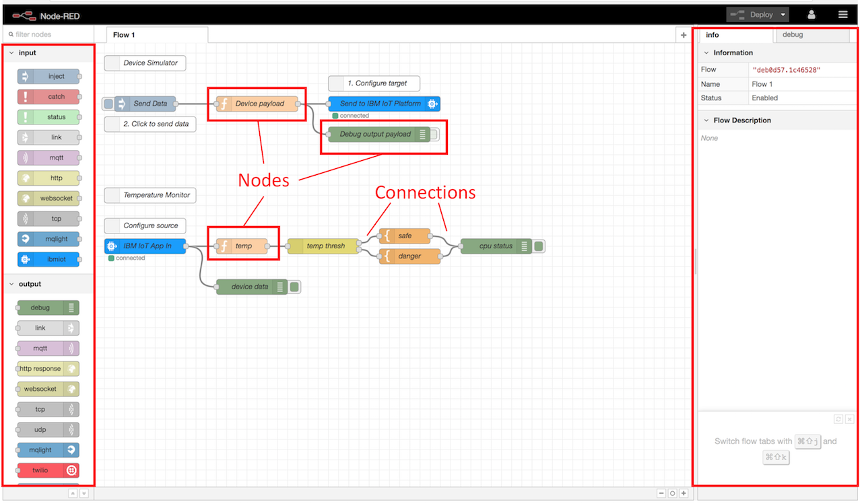Select the websocket node under output

[48, 389]
